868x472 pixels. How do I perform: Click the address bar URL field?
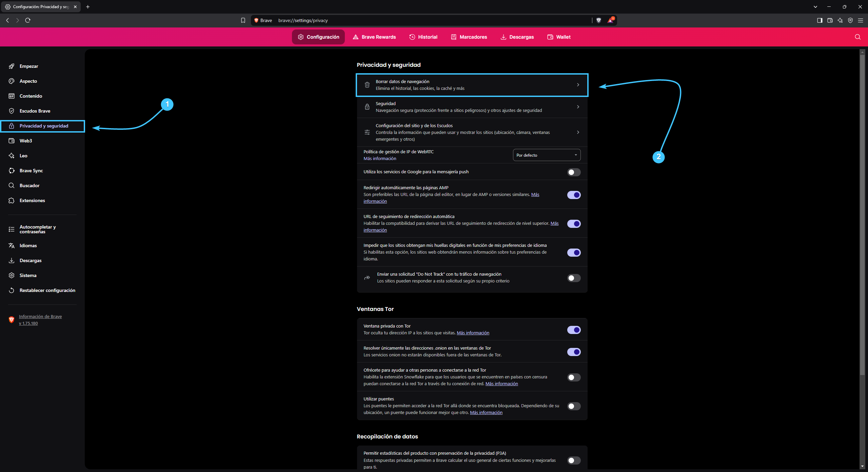tap(434, 20)
